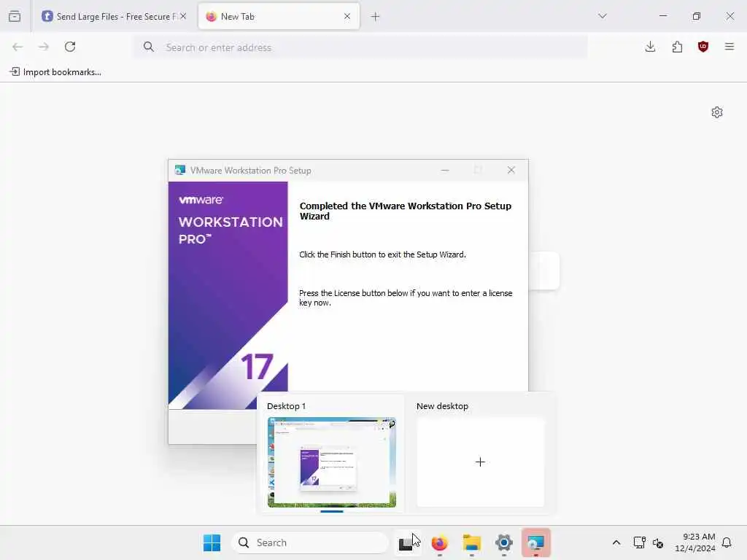Open the network status tray icon
Viewport: 747px width, 560px height.
pyautogui.click(x=639, y=542)
